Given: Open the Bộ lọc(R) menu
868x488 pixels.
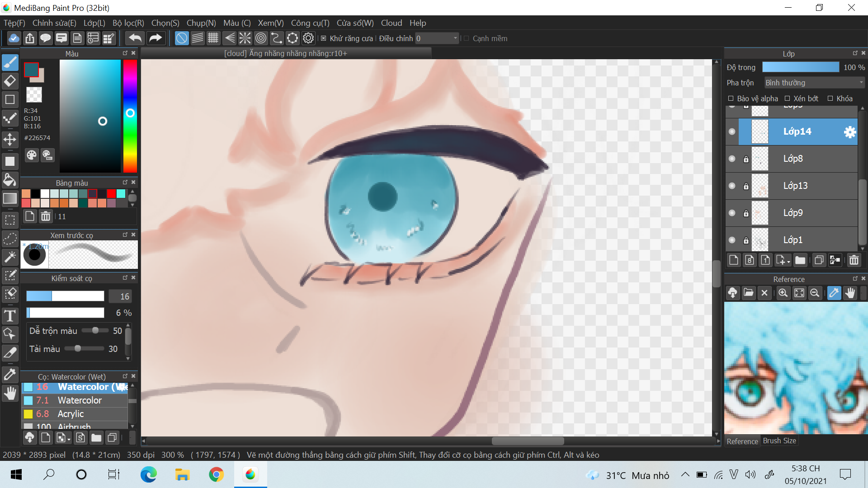Looking at the screenshot, I should coord(128,23).
